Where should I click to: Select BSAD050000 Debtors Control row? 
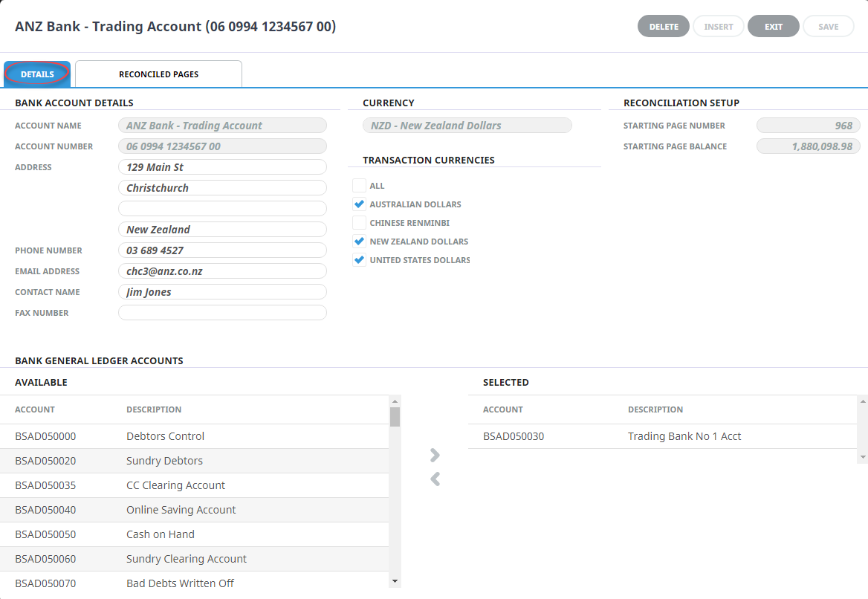click(x=194, y=436)
